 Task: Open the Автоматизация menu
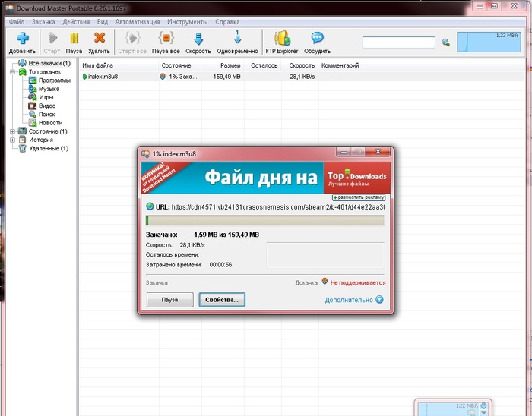[138, 22]
